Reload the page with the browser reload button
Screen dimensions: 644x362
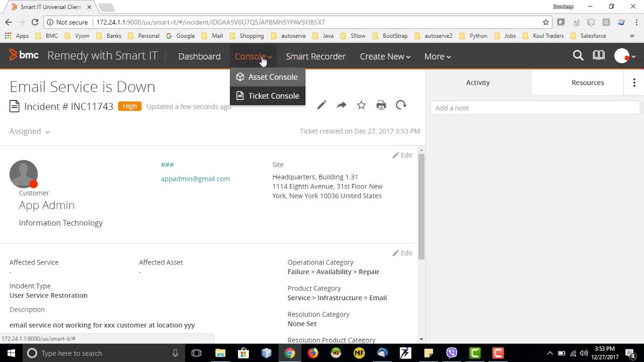(35, 22)
